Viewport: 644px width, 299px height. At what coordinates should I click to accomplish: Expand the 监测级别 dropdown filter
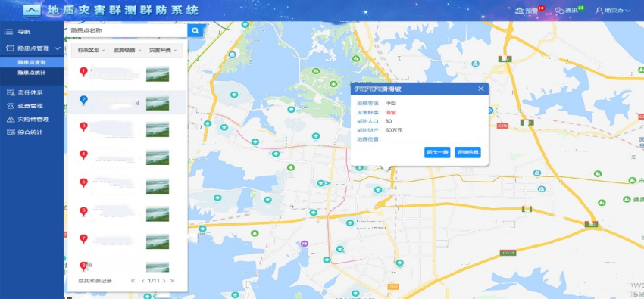[127, 51]
